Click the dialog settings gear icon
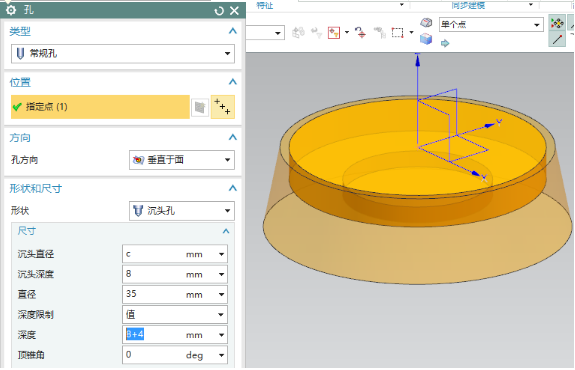Image resolution: width=575 pixels, height=370 pixels. coord(11,10)
